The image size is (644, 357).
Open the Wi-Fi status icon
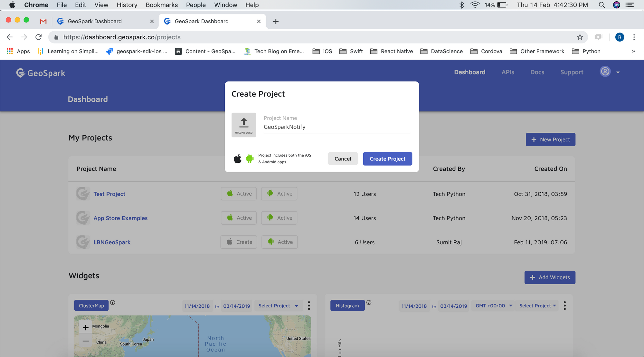475,5
